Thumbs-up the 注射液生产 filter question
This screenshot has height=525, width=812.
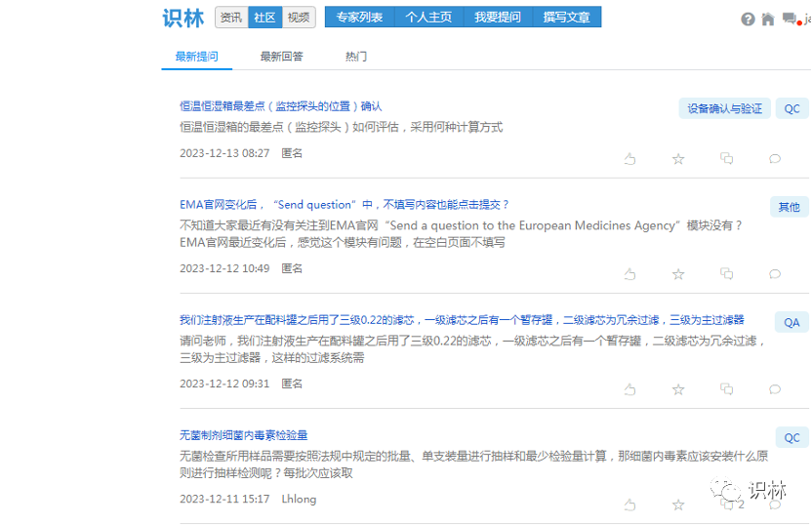(629, 389)
